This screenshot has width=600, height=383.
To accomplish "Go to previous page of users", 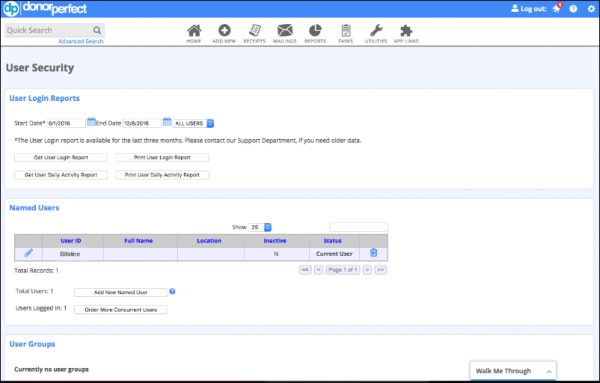I will click(x=318, y=270).
